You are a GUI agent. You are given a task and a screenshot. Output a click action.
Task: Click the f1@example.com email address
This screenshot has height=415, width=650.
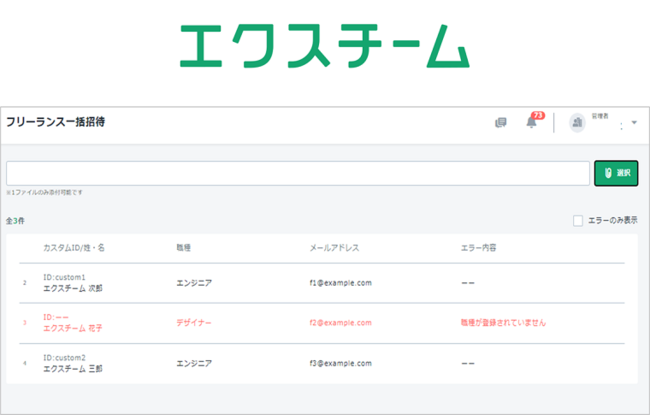click(x=341, y=283)
